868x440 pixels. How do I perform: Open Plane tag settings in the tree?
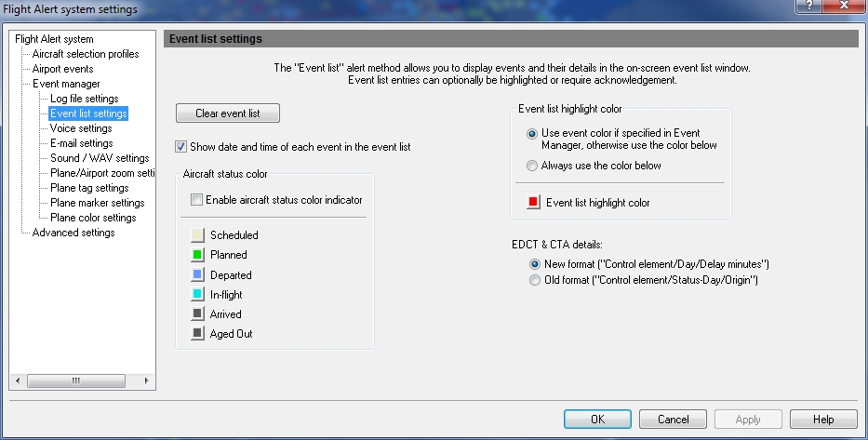(x=89, y=188)
